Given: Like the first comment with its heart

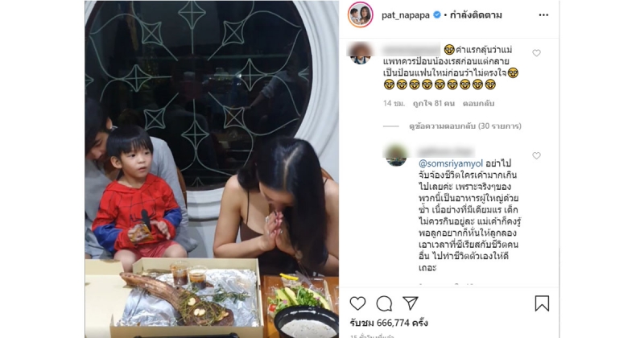Looking at the screenshot, I should click(536, 53).
